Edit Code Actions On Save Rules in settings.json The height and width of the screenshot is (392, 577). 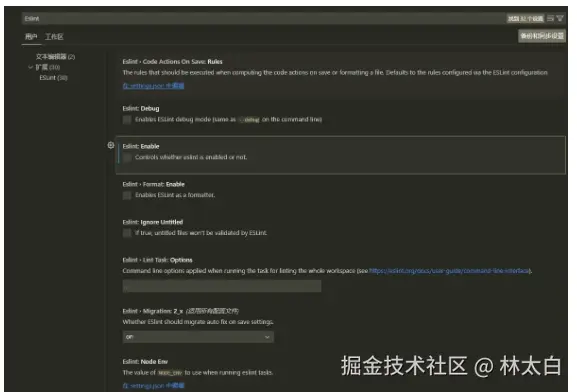[x=153, y=86]
